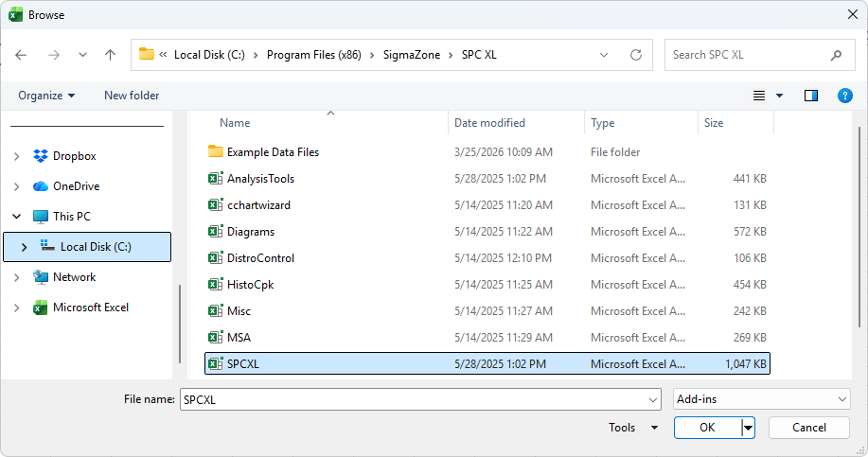This screenshot has width=868, height=457.
Task: Change view layout icon
Action: [x=759, y=96]
